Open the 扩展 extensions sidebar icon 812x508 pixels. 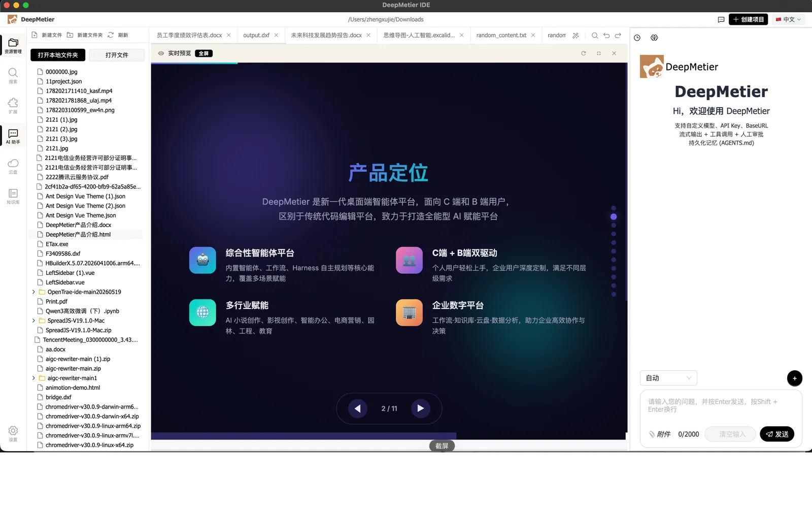tap(13, 106)
